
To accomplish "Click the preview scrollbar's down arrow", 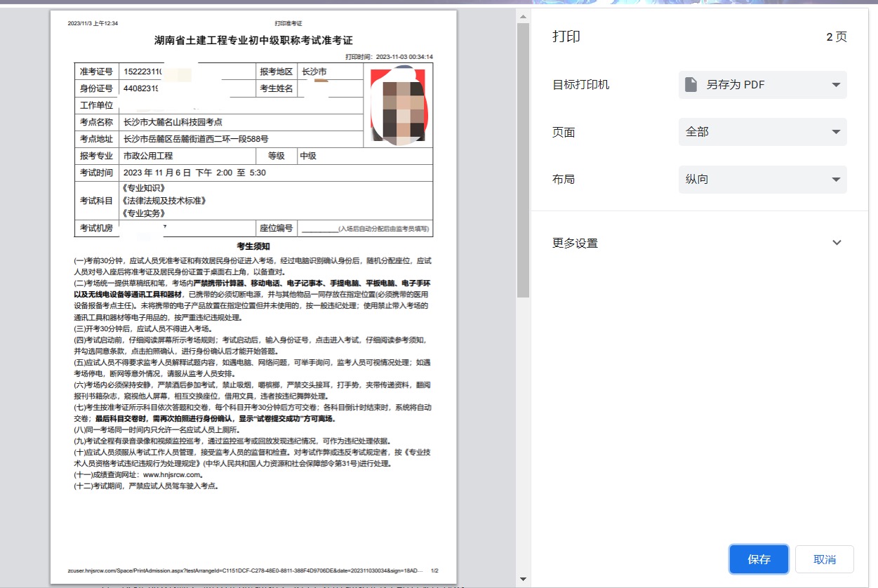I will pyautogui.click(x=523, y=580).
